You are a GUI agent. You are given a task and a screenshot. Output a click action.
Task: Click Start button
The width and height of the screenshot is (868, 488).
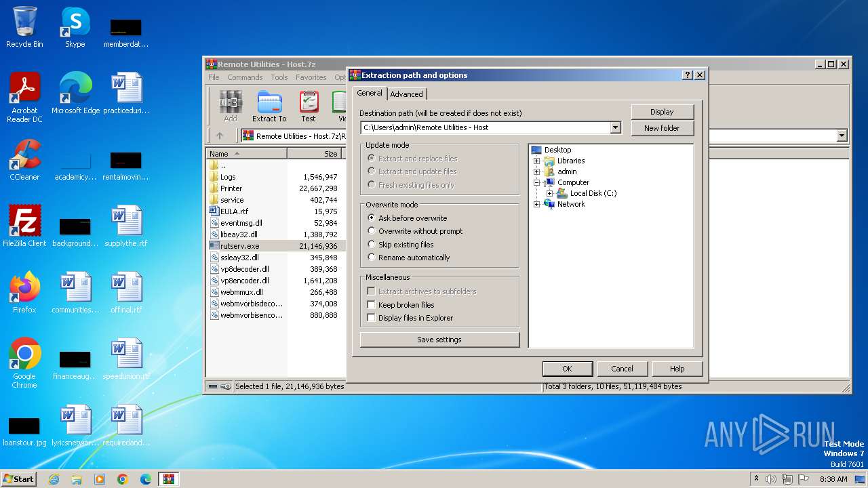coord(18,479)
